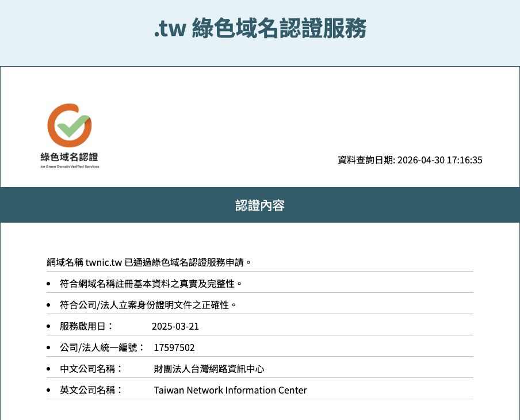Viewport: 520px width, 420px height.
Task: Click the twnic.tw domain name sentence
Action: pyautogui.click(x=149, y=262)
